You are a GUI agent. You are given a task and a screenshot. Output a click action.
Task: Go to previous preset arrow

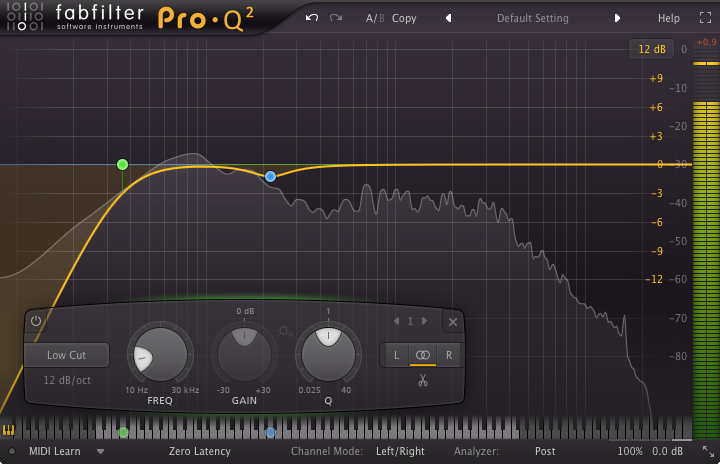(x=449, y=18)
